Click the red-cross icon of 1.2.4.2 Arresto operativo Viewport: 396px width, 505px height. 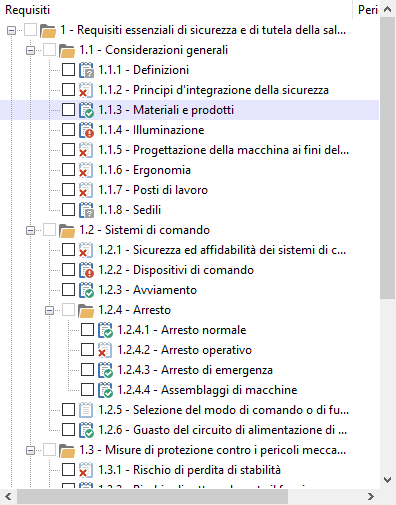(x=105, y=350)
